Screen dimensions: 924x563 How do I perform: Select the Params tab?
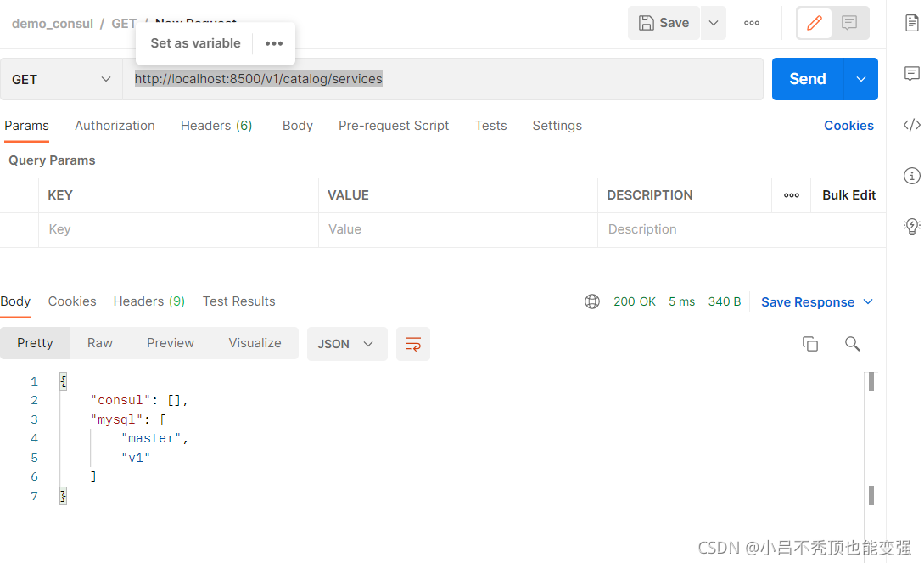(26, 126)
